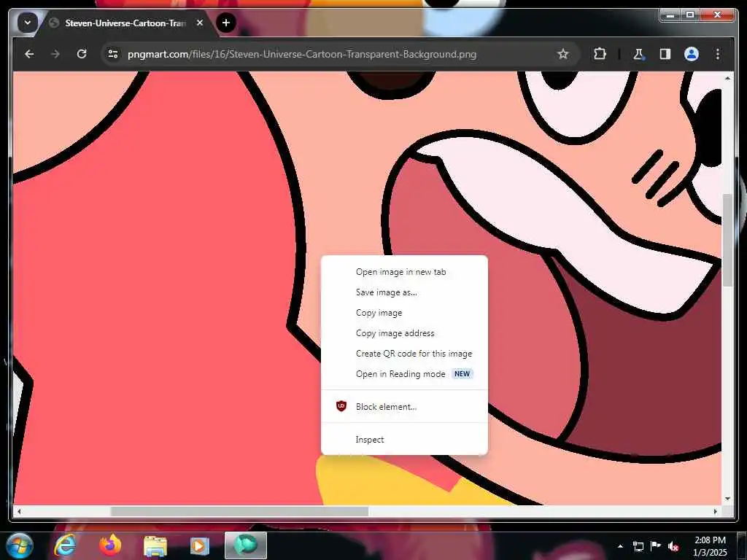Choose Open image in new tab
747x560 pixels.
click(404, 272)
